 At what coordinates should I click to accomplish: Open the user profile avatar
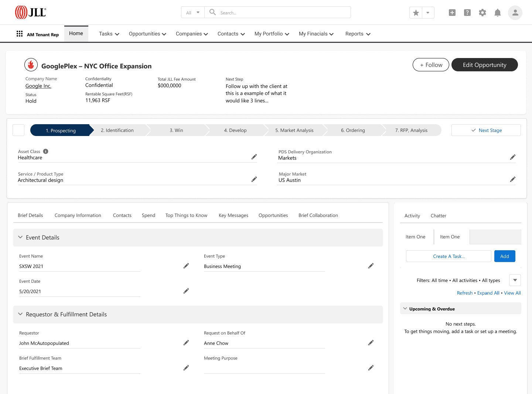(515, 13)
